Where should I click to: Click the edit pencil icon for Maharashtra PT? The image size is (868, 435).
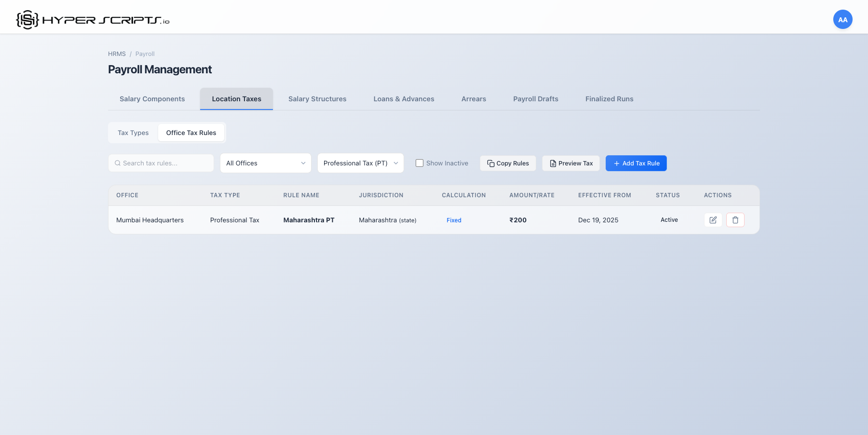(x=713, y=220)
